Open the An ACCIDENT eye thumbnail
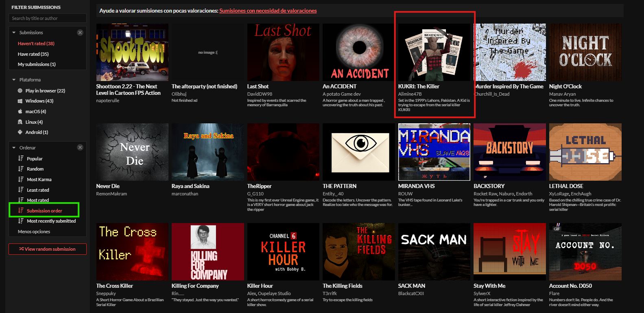 coord(359,52)
